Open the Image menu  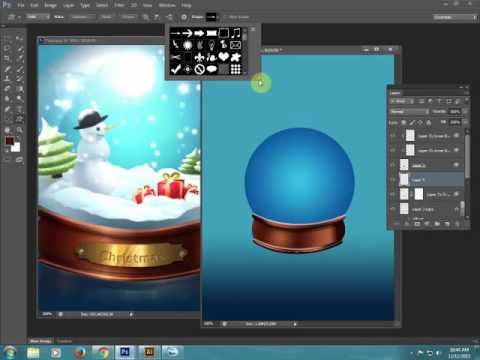tap(50, 5)
